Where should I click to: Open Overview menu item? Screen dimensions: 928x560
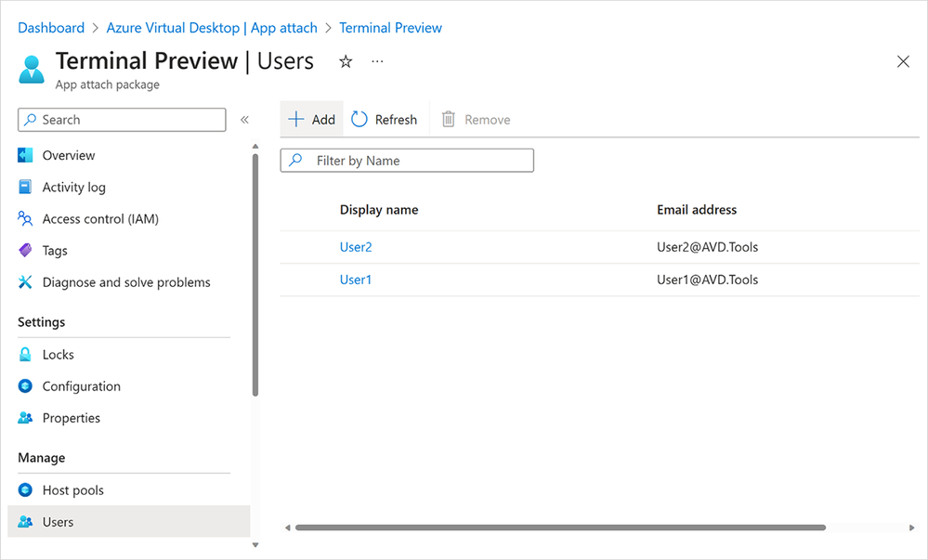(x=69, y=155)
